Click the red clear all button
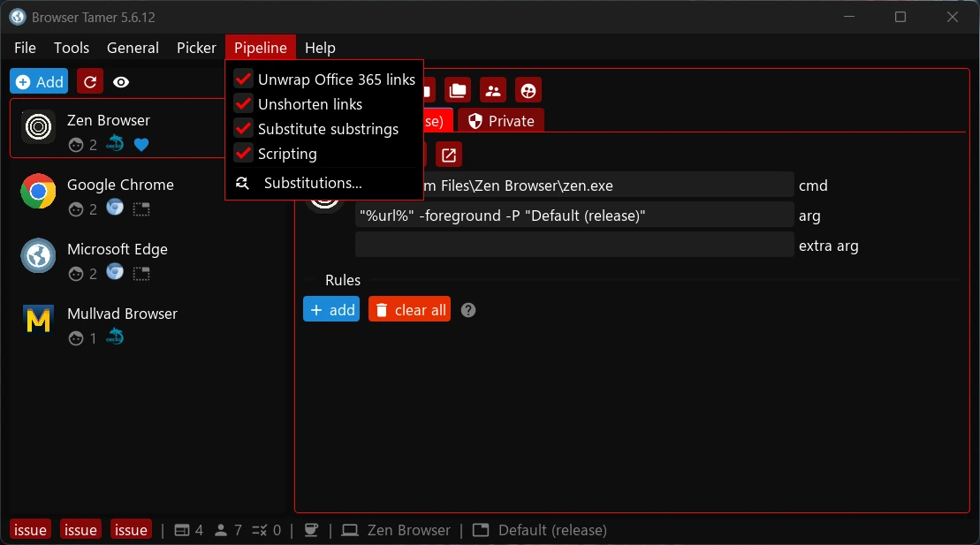The width and height of the screenshot is (980, 545). click(409, 309)
